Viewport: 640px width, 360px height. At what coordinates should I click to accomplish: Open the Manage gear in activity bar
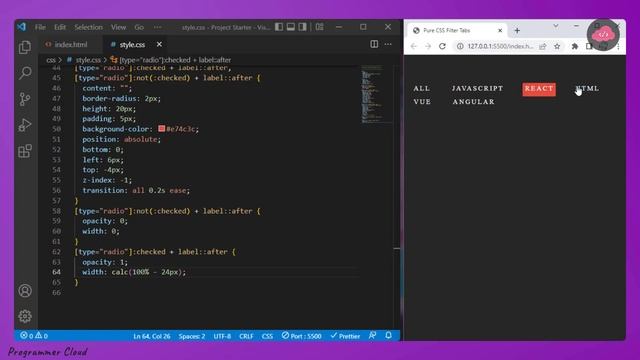pyautogui.click(x=25, y=316)
